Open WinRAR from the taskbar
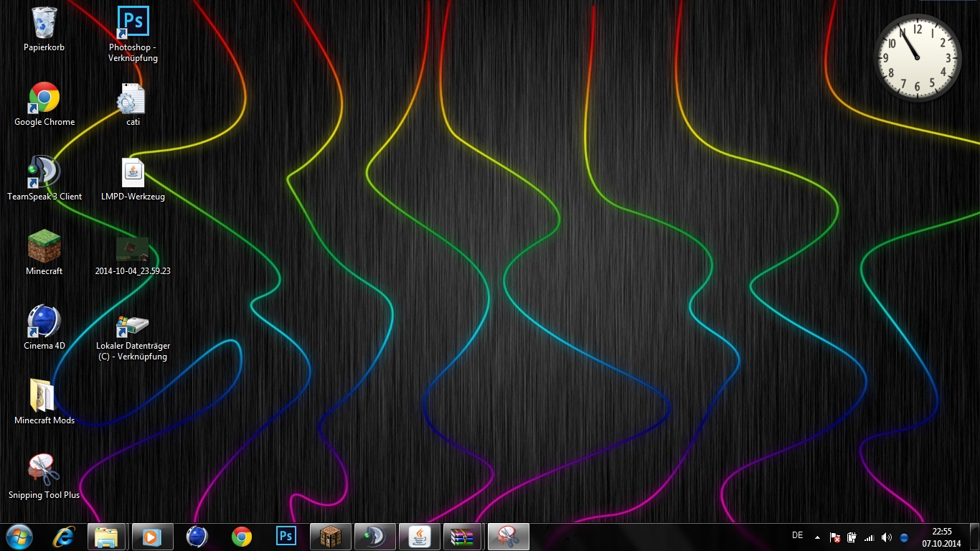This screenshot has height=551, width=980. click(x=463, y=537)
